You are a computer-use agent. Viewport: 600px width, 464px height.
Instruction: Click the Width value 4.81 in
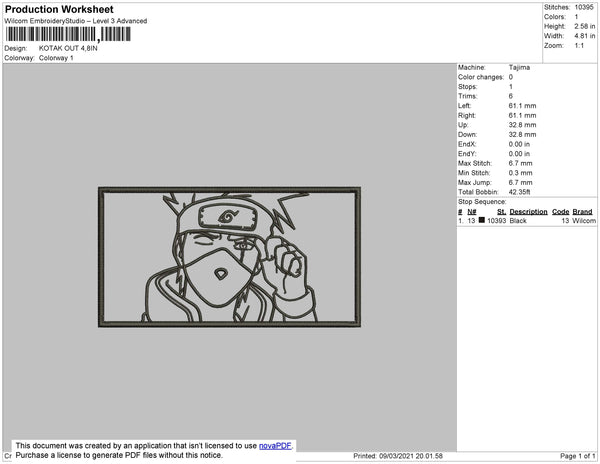(585, 36)
